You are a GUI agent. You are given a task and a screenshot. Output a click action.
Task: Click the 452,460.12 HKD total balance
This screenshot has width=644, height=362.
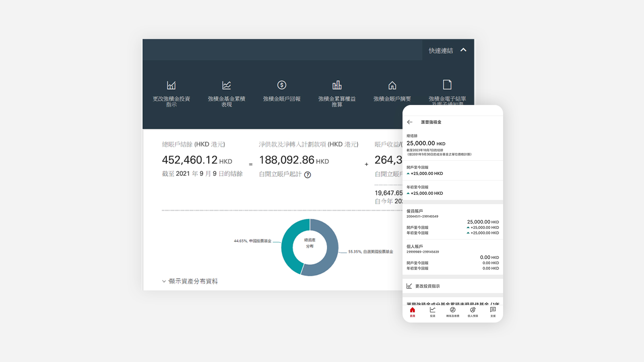(197, 160)
